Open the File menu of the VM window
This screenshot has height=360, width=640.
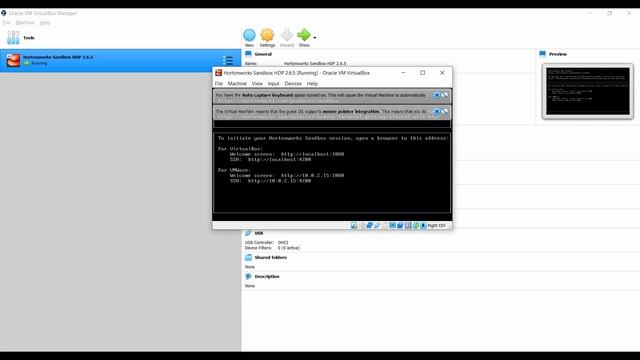(219, 84)
